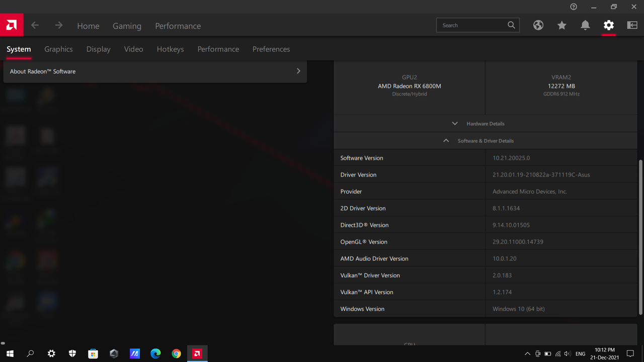Navigate back with the left arrow
The image size is (644, 362).
[x=34, y=25]
